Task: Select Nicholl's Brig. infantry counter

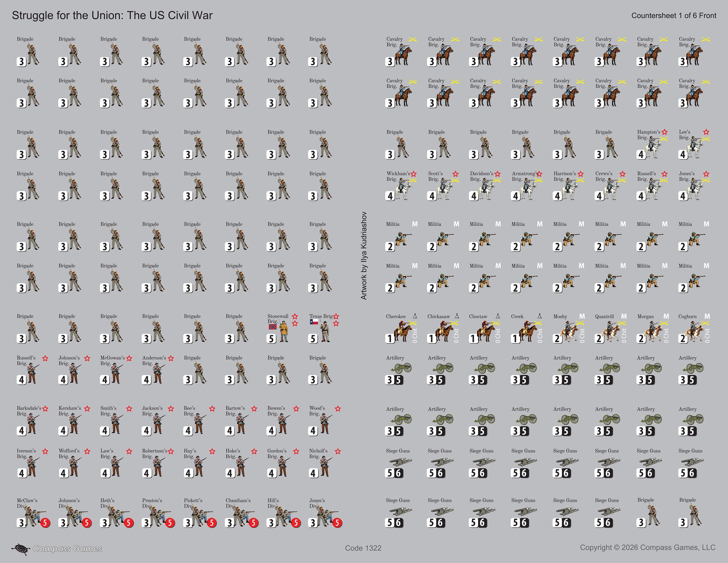Action: click(325, 463)
